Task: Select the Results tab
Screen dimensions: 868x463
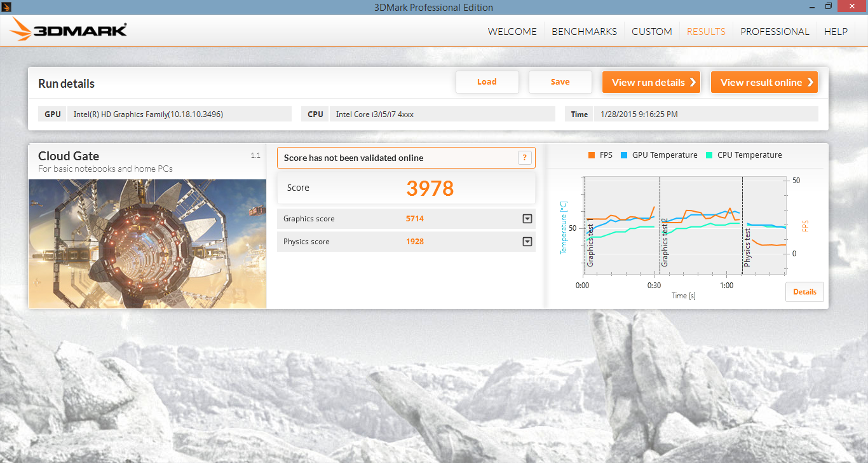Action: [x=706, y=31]
